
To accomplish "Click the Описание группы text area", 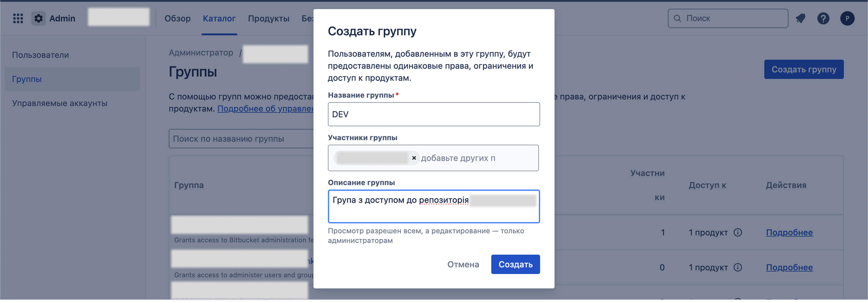I will 434,207.
